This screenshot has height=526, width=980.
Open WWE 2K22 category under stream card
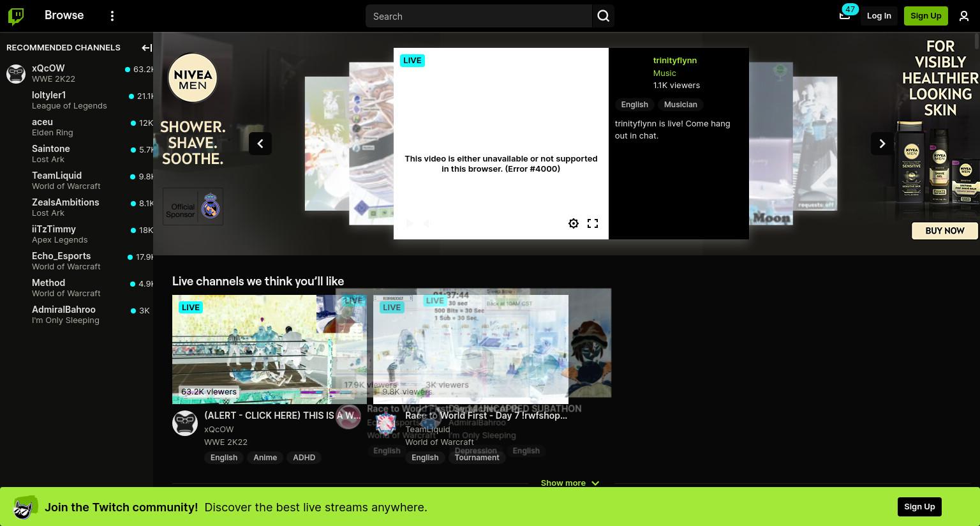[x=226, y=442]
